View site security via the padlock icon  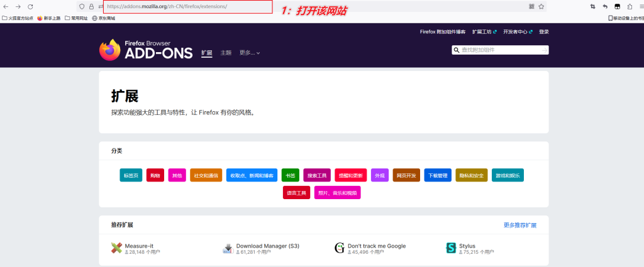[x=91, y=6]
